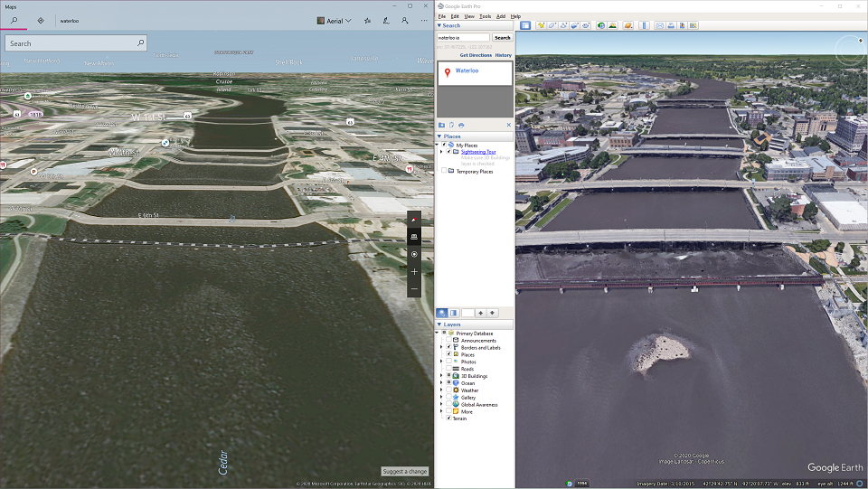Open the File menu

pyautogui.click(x=442, y=16)
